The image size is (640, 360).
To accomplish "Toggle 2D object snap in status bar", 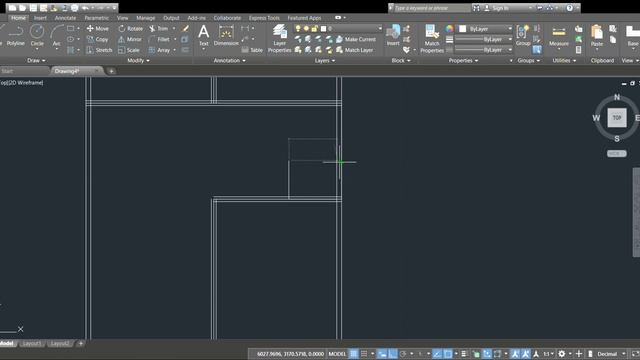I will pyautogui.click(x=447, y=354).
